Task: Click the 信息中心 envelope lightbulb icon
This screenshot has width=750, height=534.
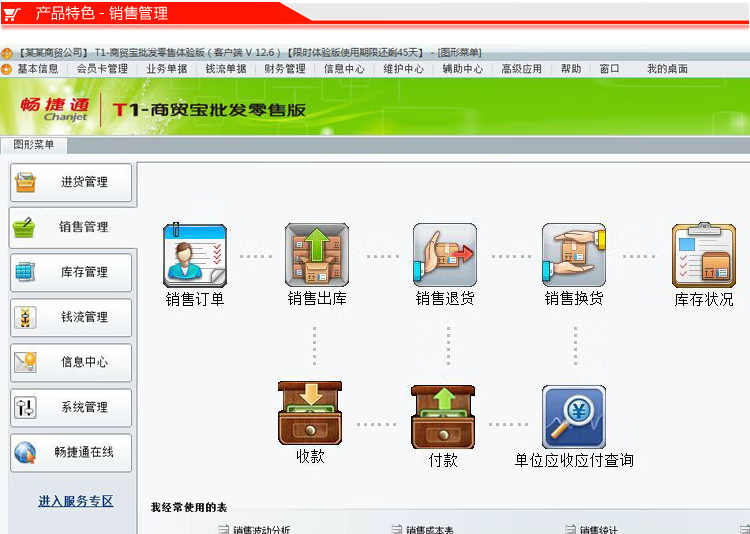Action: [x=25, y=362]
